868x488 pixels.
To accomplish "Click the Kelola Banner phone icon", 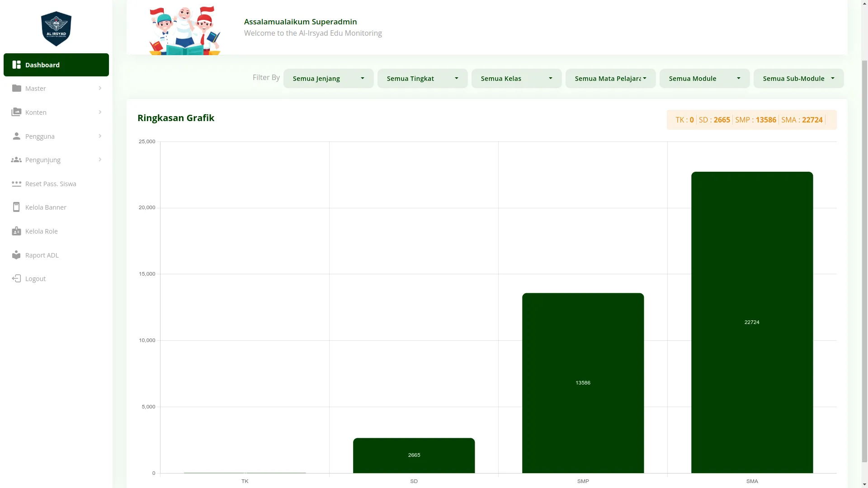I will [17, 207].
